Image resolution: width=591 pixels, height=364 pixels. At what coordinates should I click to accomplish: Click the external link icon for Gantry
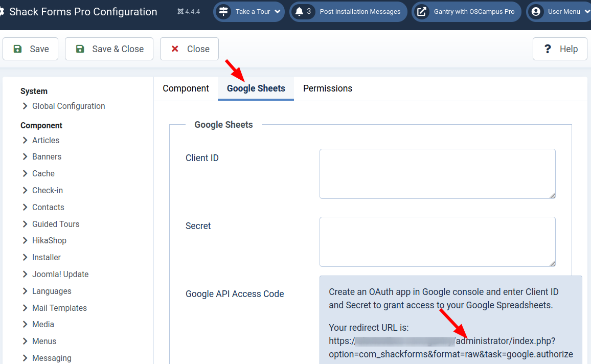coord(421,12)
